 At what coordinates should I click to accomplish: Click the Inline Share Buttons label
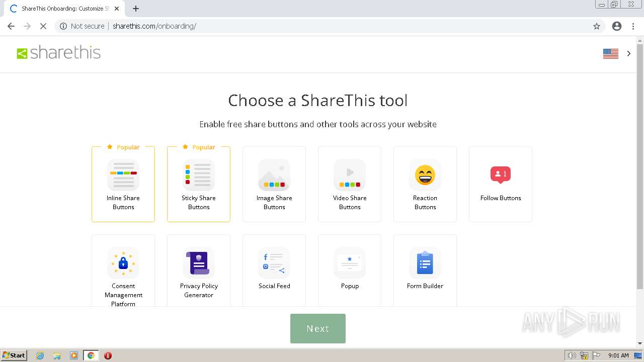[123, 203]
